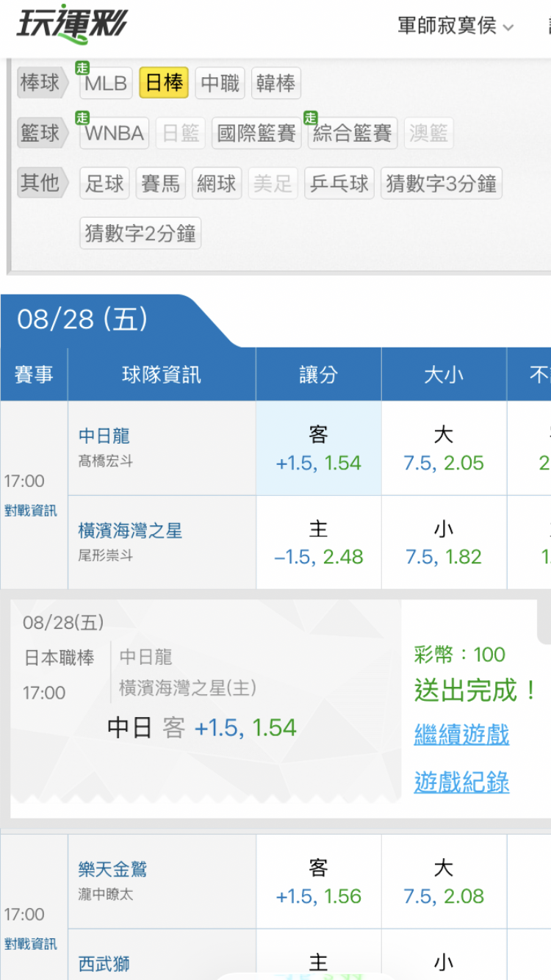The height and width of the screenshot is (980, 551).
Task: Select the 日棒 league tab
Action: tap(164, 83)
